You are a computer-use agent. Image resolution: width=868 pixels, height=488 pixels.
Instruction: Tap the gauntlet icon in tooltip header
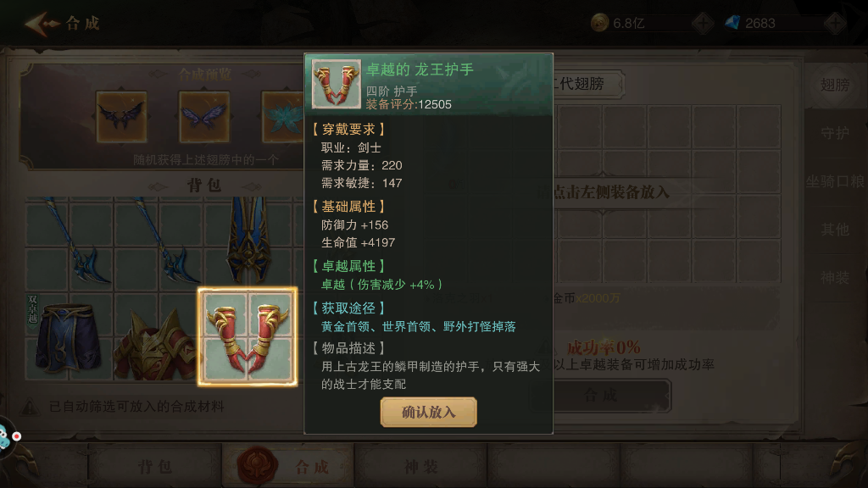[x=336, y=84]
